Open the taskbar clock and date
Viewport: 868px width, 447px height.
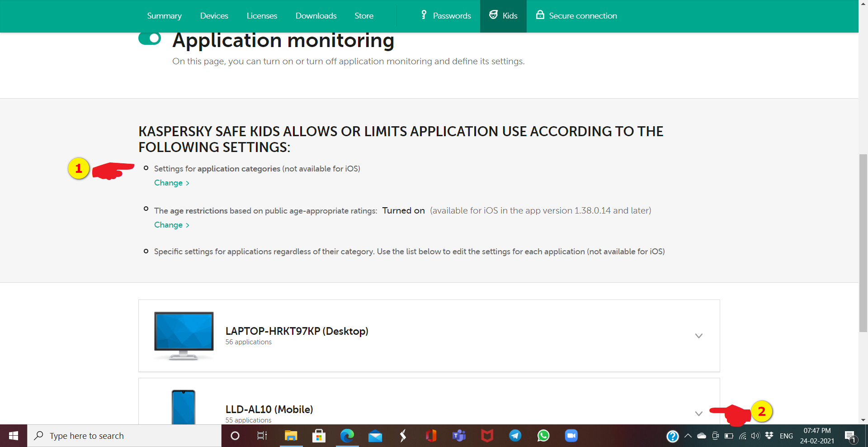pos(817,436)
